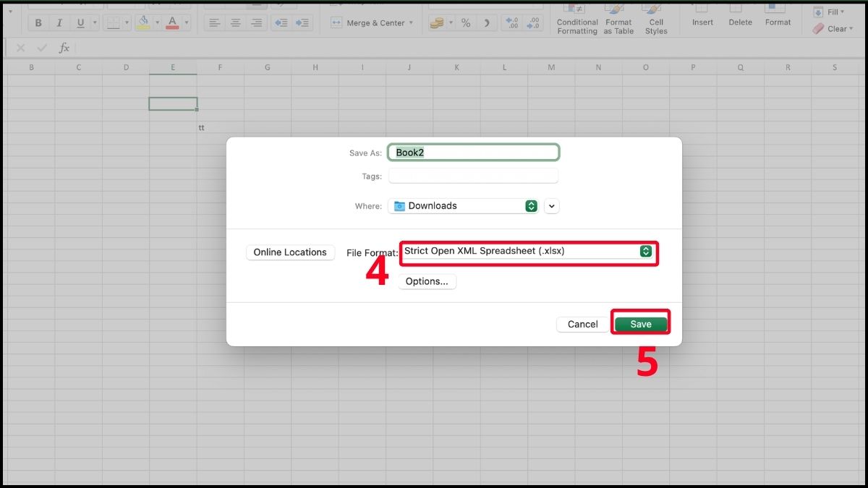Click the Options... button

coord(427,281)
